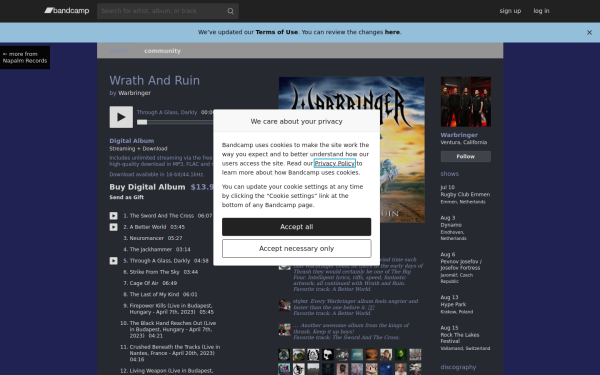Go back to more from Napalm Records

coord(25,57)
